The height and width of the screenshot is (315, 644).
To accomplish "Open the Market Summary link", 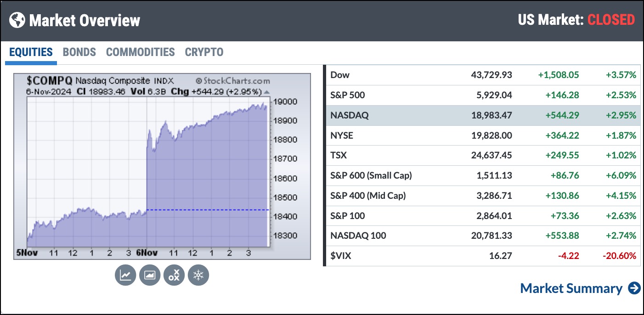I will point(571,288).
